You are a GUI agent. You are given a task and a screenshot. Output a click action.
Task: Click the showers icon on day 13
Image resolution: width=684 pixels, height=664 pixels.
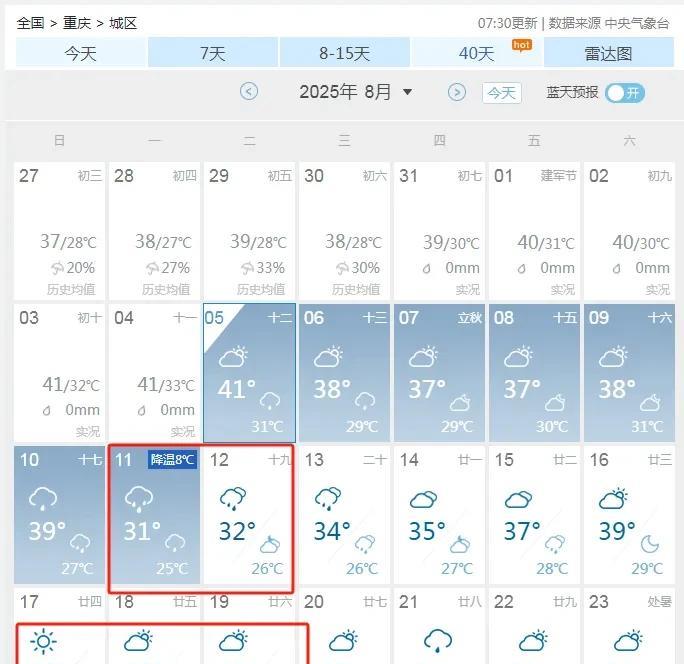tap(328, 499)
